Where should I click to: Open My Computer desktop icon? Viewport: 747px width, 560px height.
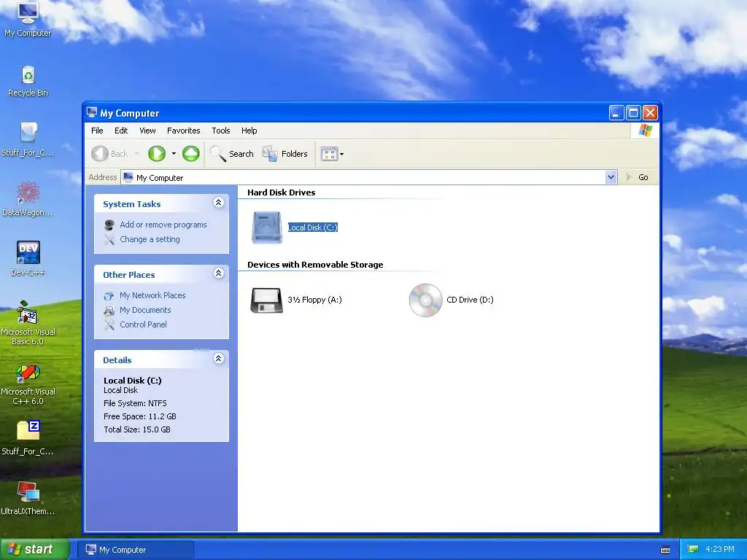[x=28, y=20]
